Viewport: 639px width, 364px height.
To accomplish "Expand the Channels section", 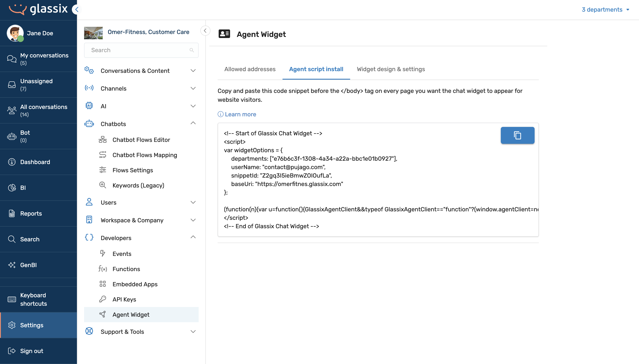I will [193, 88].
